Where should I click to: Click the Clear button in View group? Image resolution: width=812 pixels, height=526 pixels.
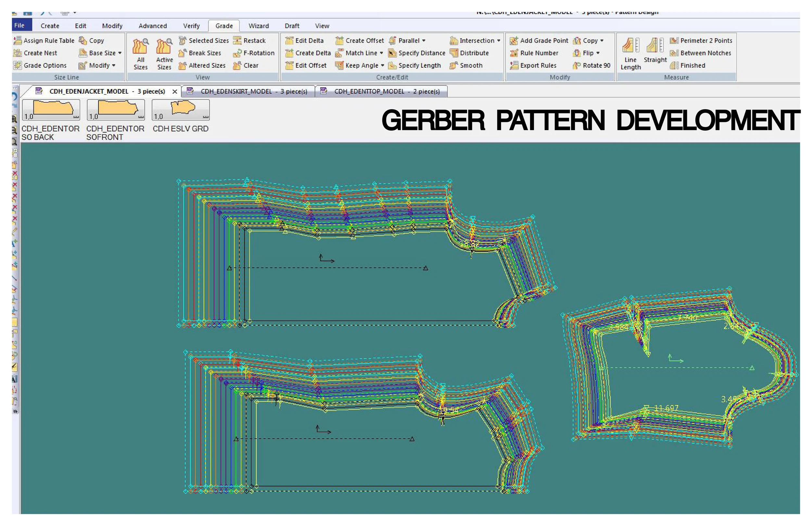point(246,65)
